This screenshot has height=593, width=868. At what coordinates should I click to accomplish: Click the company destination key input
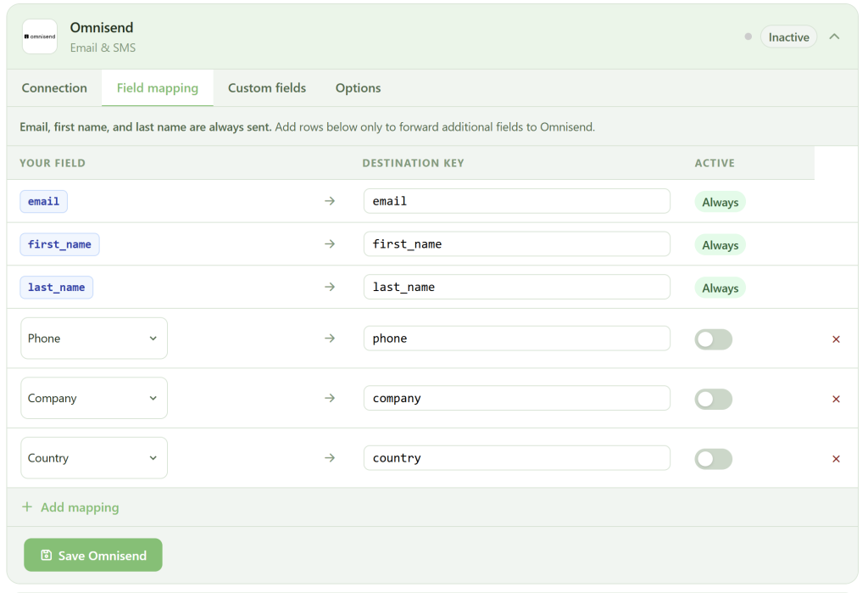[x=516, y=398]
